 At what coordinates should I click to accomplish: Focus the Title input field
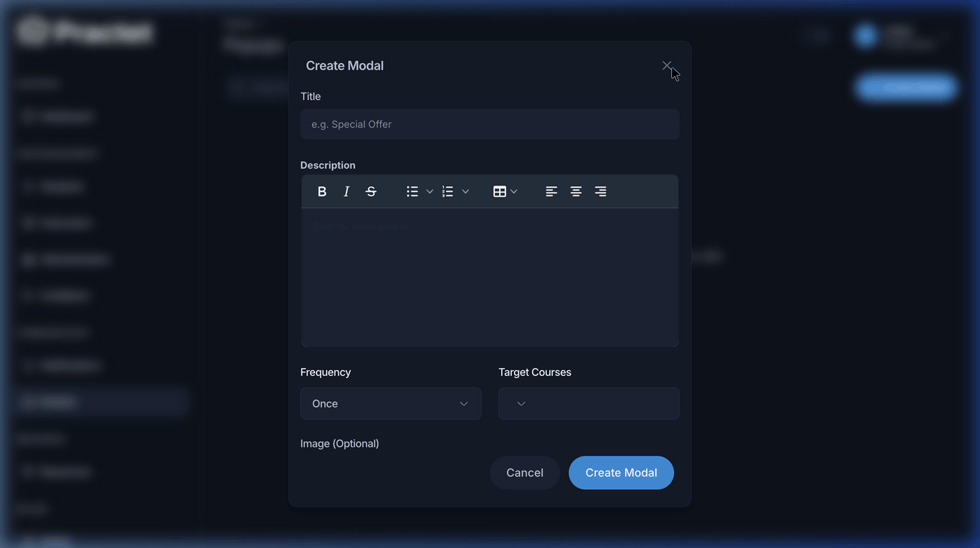tap(490, 124)
